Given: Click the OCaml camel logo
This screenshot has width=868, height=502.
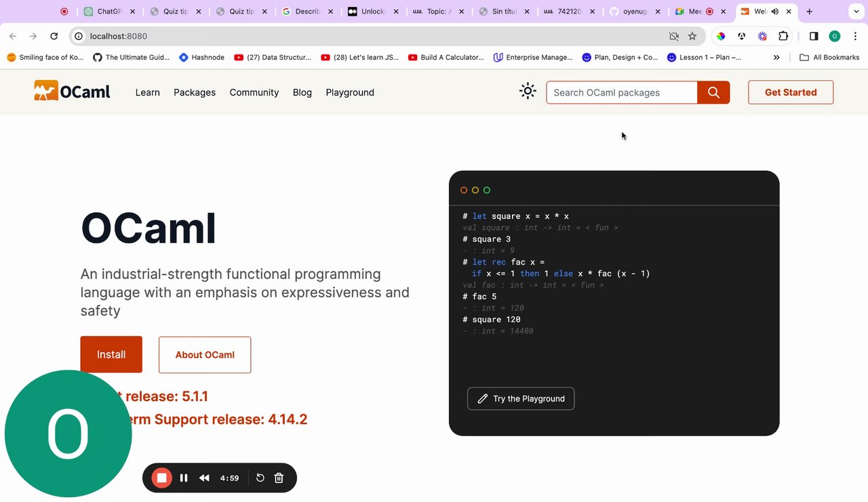Looking at the screenshot, I should click(x=72, y=92).
